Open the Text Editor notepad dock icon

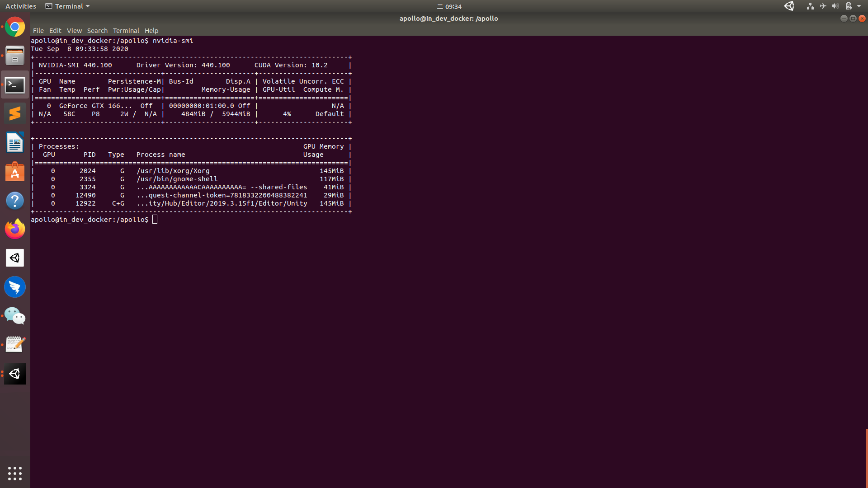pos(15,345)
